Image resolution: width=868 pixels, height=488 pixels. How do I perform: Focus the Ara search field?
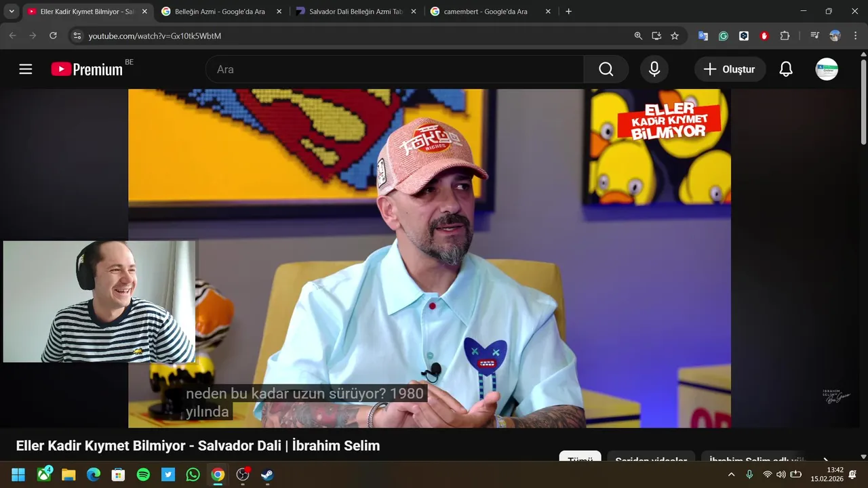point(395,69)
